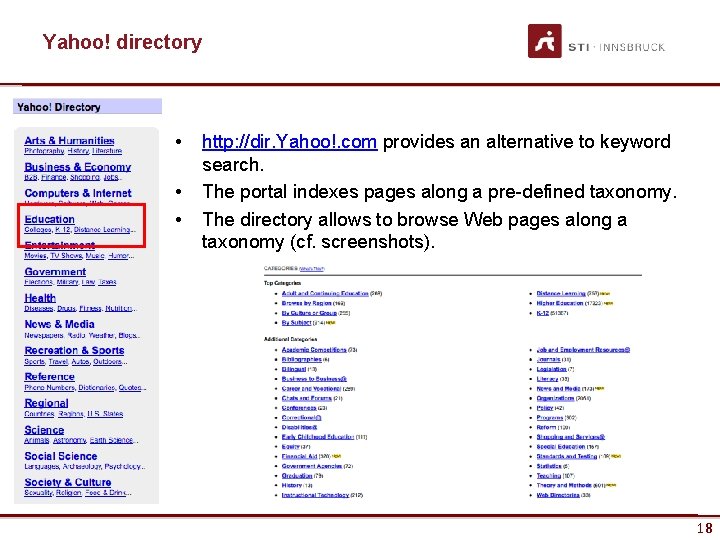Open Early Childhood Education category
The height and width of the screenshot is (540, 720).
pyautogui.click(x=318, y=437)
